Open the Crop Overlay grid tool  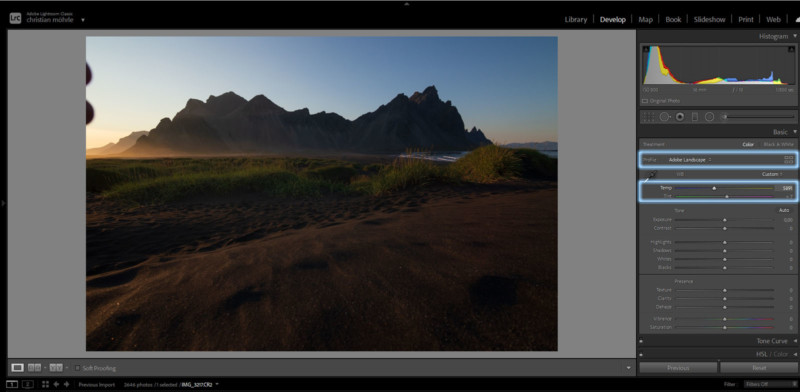(648, 117)
